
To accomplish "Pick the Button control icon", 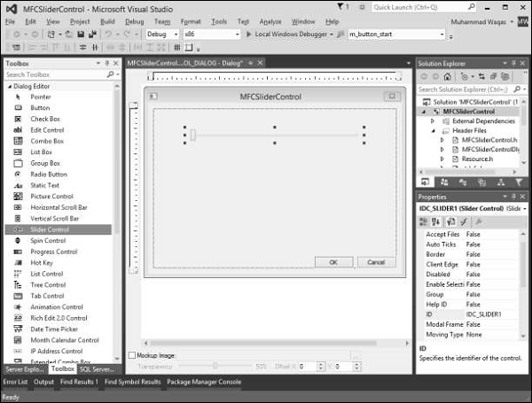I will pyautogui.click(x=18, y=108).
